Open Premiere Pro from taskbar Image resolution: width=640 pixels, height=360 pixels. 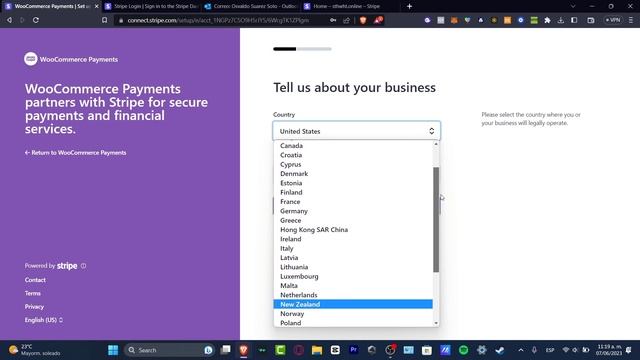coord(353,350)
